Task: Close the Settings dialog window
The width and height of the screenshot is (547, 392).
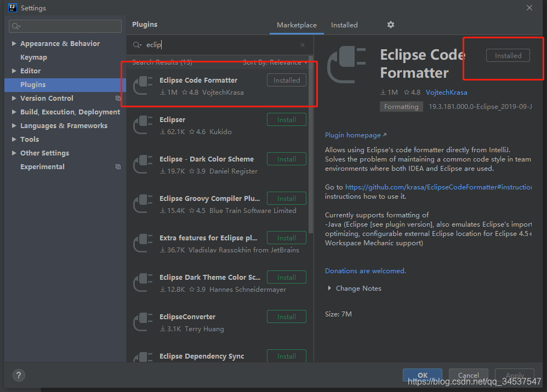Action: [x=529, y=8]
